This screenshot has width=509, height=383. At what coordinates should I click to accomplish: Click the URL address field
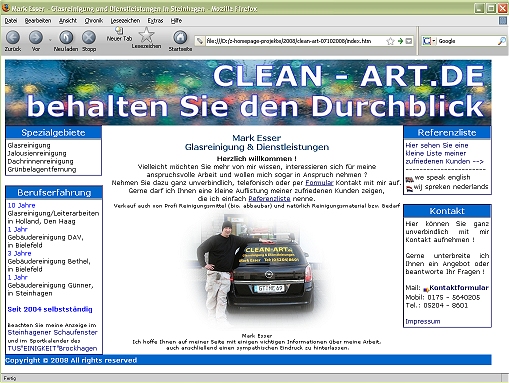coord(295,41)
